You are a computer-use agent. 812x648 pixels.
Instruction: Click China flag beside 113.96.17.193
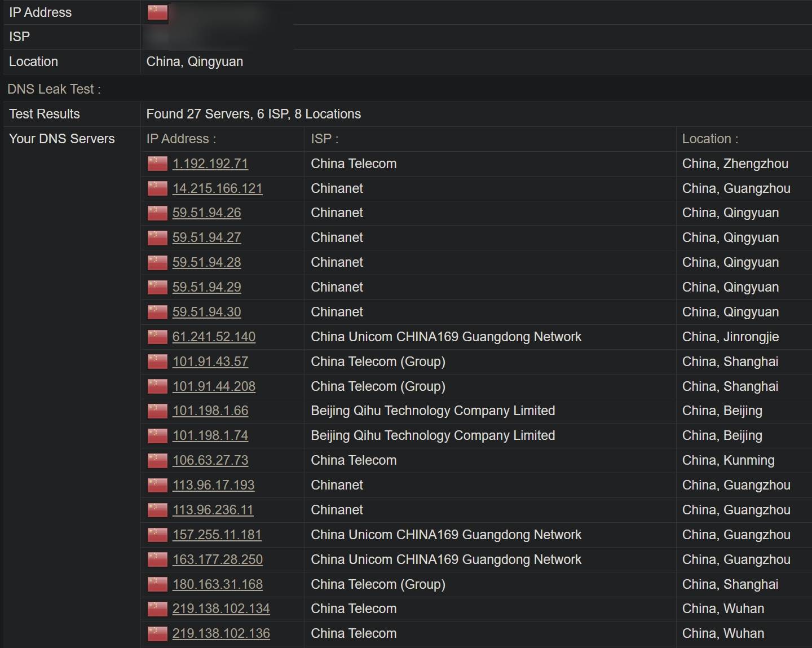coord(157,485)
